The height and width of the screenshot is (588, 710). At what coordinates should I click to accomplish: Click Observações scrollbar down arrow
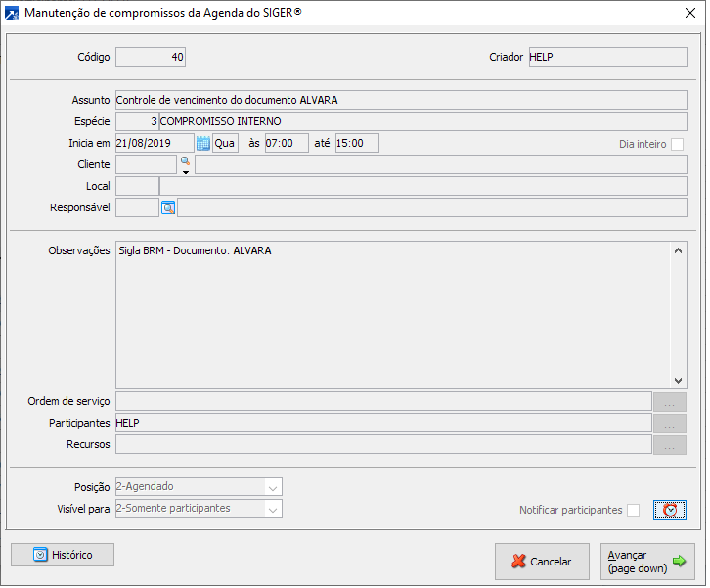click(678, 381)
